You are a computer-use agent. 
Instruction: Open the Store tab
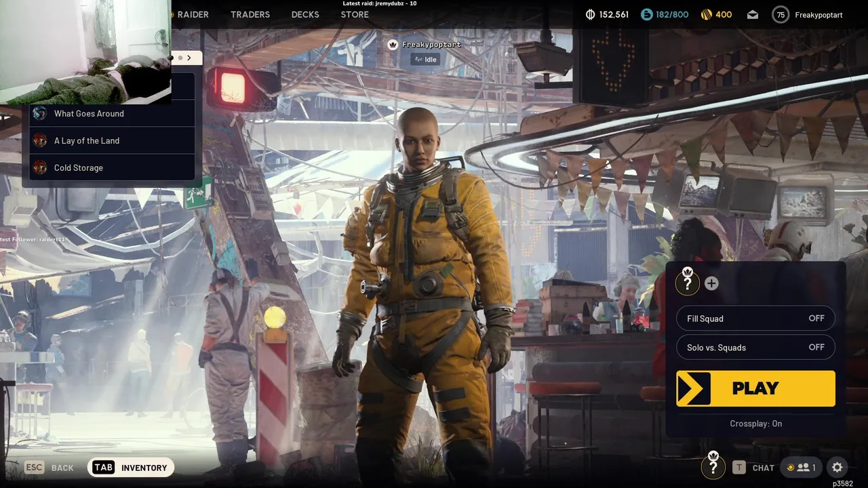click(x=355, y=14)
